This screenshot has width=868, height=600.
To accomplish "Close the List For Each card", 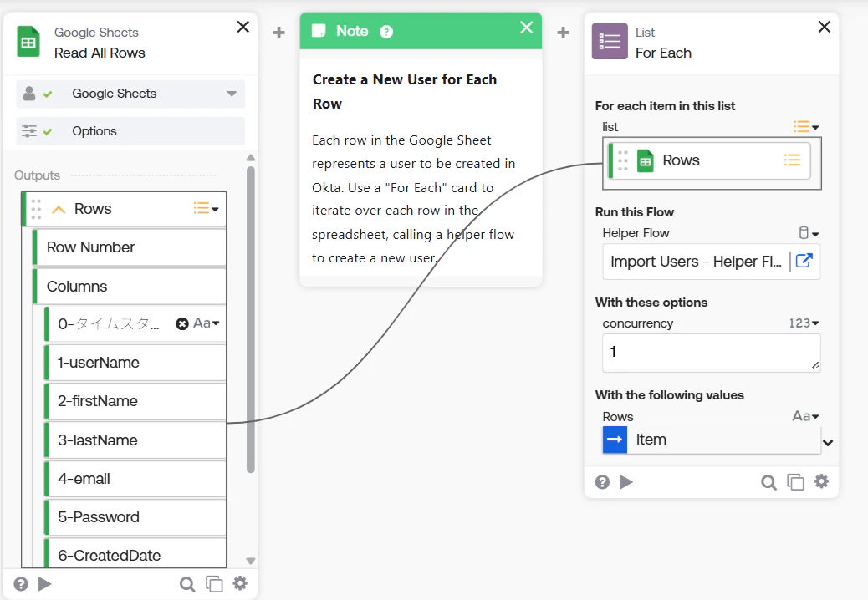I will click(x=825, y=27).
